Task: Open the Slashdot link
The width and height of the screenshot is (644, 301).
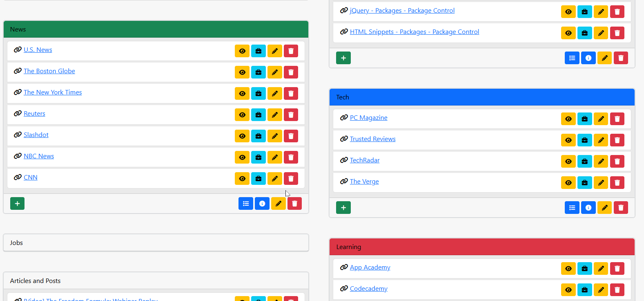Action: [x=36, y=135]
